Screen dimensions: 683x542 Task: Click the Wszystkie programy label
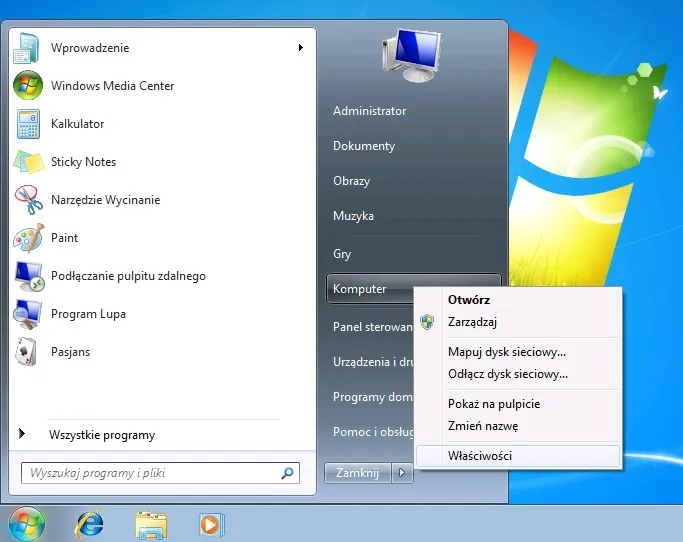(102, 435)
